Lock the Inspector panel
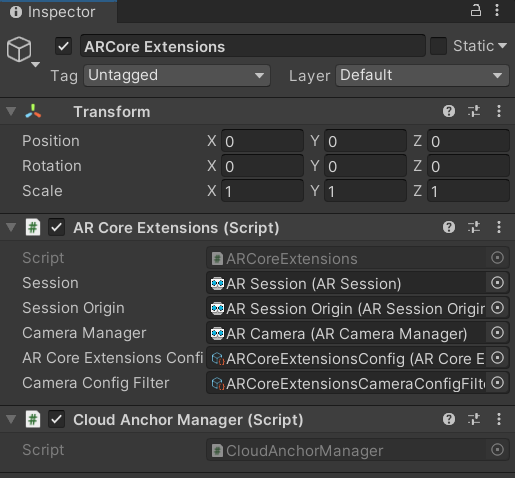The height and width of the screenshot is (478, 515). (x=476, y=11)
